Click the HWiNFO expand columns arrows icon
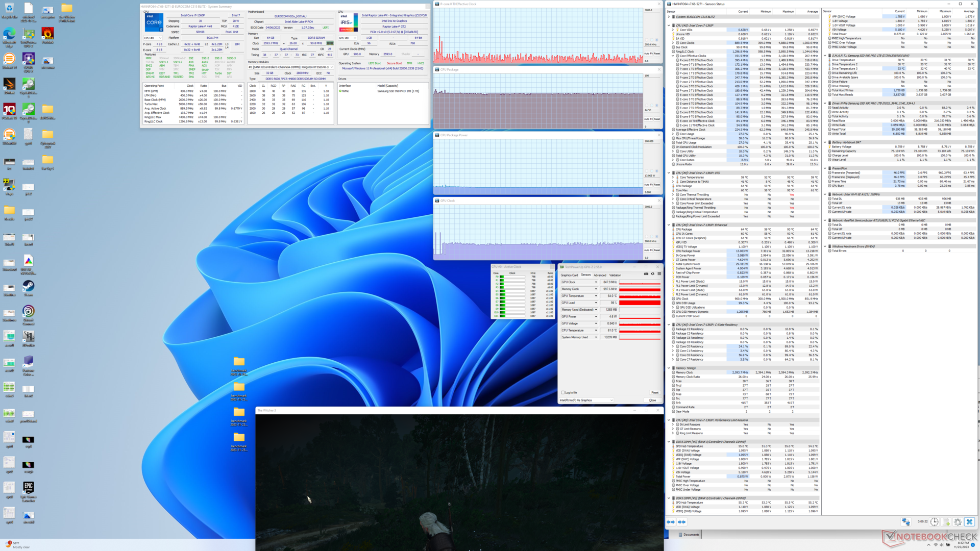The height and width of the screenshot is (551, 980). pos(671,522)
